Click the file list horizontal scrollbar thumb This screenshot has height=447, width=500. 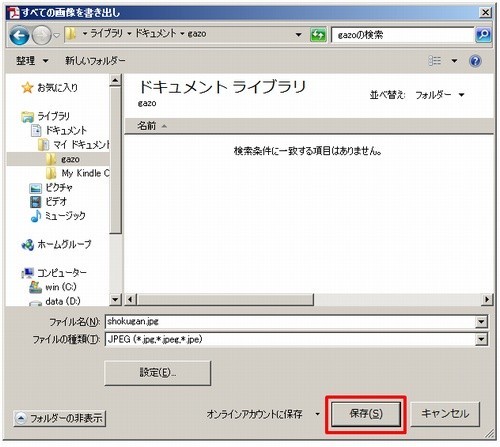click(225, 299)
